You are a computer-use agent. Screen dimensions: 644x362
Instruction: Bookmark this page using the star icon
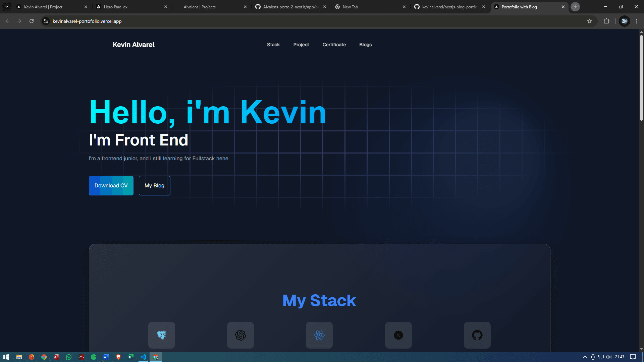(x=590, y=21)
